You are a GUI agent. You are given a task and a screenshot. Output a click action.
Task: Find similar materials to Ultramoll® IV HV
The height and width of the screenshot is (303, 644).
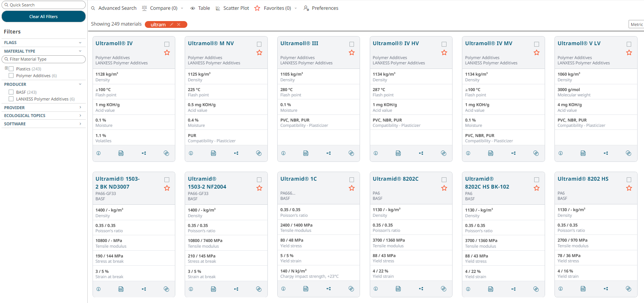coord(444,153)
